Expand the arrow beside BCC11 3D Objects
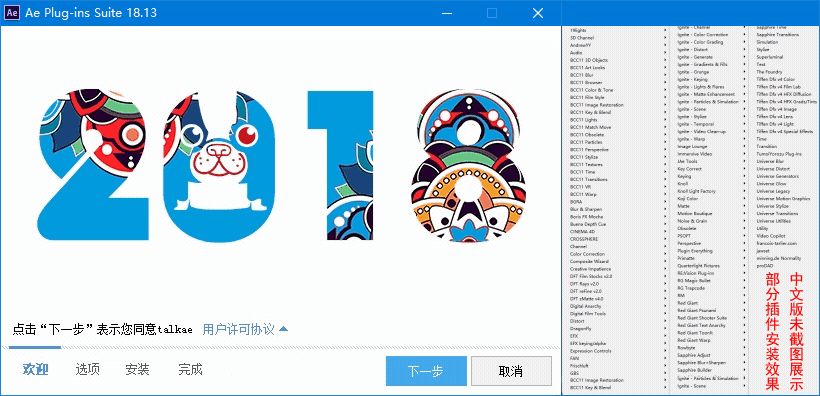The height and width of the screenshot is (396, 820). [665, 60]
